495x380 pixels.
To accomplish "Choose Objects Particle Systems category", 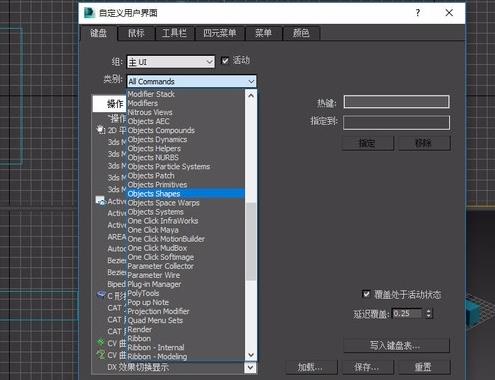I will coord(169,166).
